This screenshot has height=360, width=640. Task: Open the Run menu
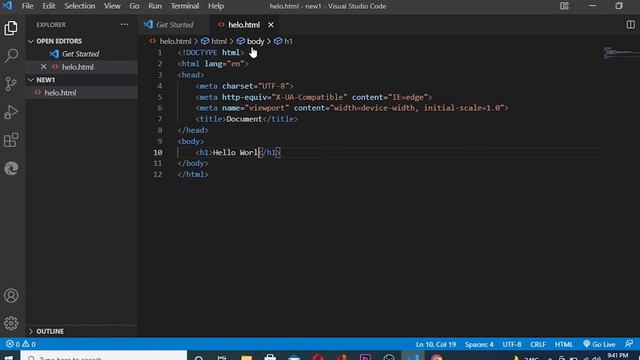[155, 6]
